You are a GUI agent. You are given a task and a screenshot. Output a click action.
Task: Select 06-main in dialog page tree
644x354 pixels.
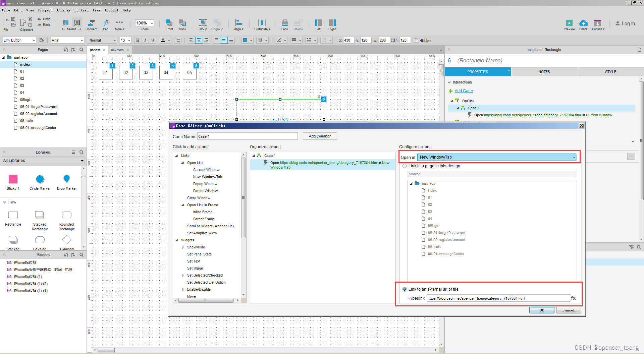[434, 247]
